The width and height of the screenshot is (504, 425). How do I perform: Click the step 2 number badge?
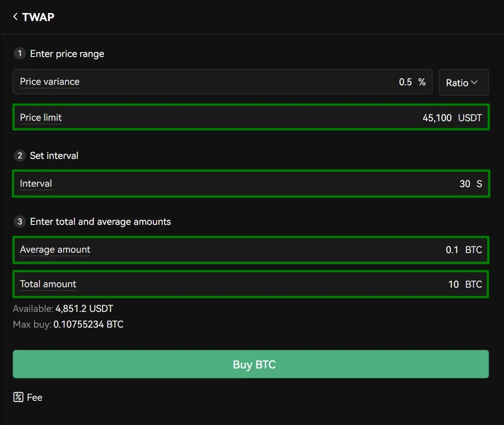(x=20, y=155)
